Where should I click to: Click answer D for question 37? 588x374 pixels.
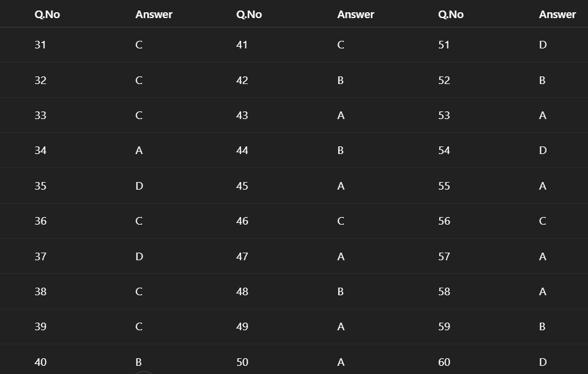(x=139, y=257)
